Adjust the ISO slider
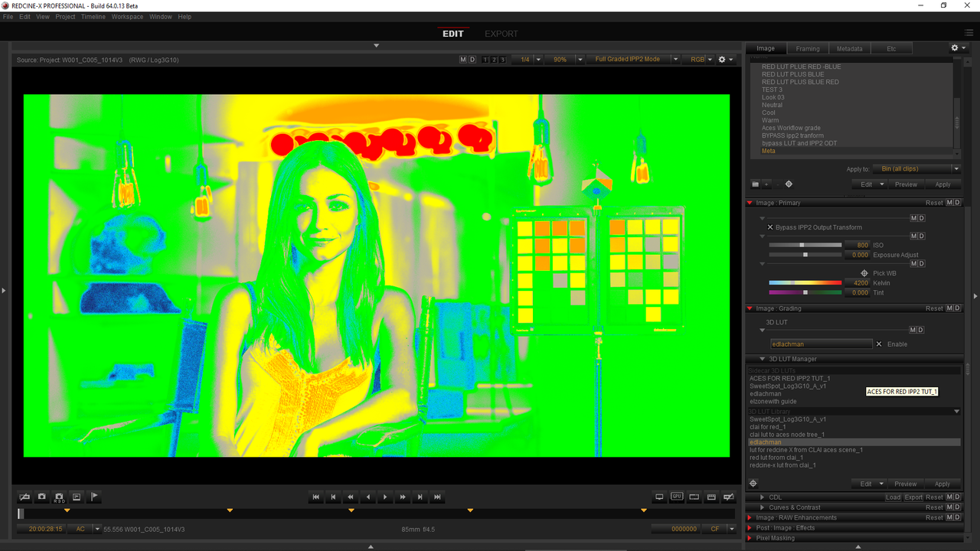Image resolution: width=980 pixels, height=551 pixels. pos(805,245)
